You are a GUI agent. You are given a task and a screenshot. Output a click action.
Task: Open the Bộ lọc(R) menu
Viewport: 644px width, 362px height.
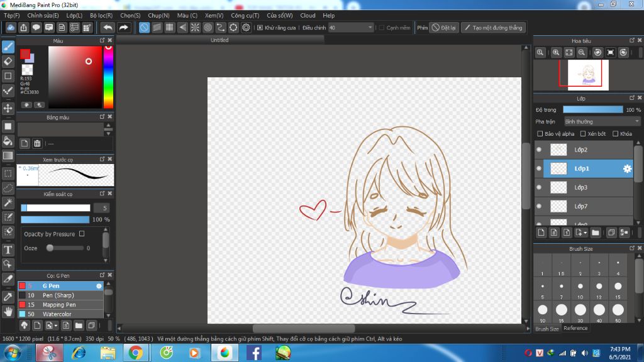click(x=101, y=16)
